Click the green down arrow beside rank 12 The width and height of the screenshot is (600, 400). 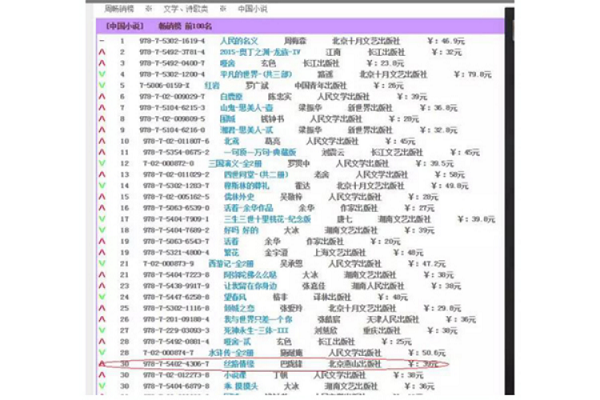[x=102, y=163]
